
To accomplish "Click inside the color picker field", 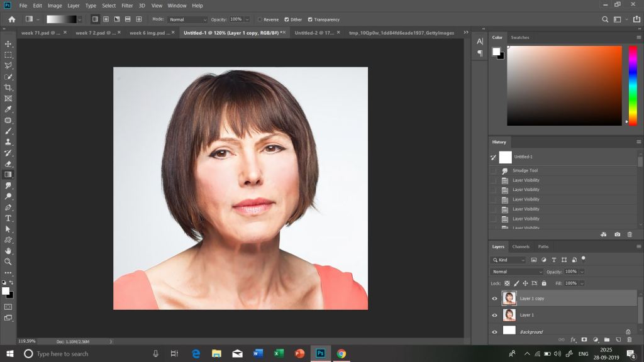I will 564,85.
